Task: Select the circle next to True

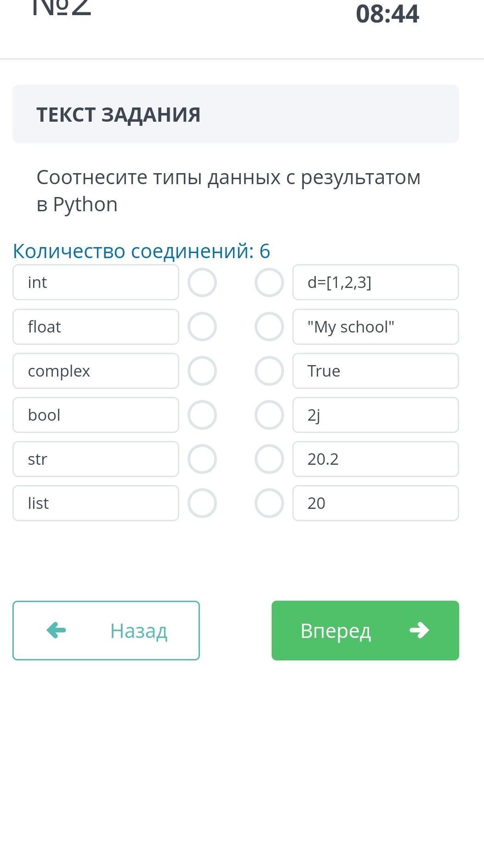Action: pyautogui.click(x=269, y=371)
